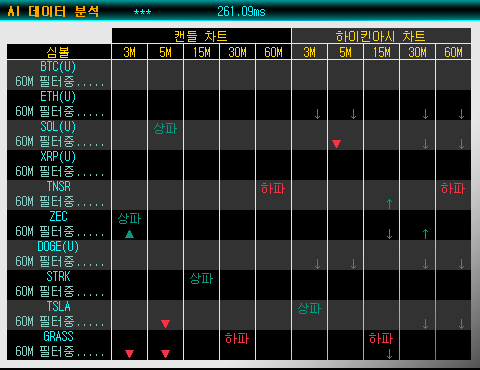This screenshot has height=370, width=480.
Task: Click the green up arrow in ZEC Heikin-Ashi 30M
Action: coord(425,234)
